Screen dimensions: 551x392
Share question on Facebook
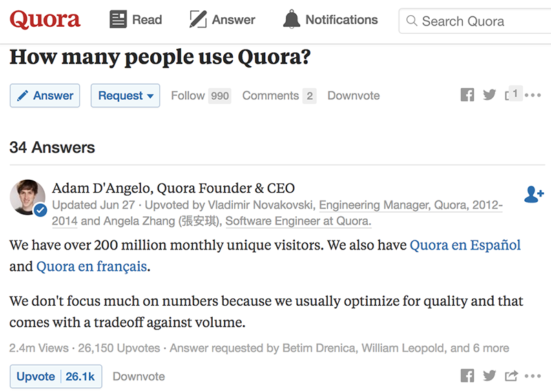coord(468,95)
